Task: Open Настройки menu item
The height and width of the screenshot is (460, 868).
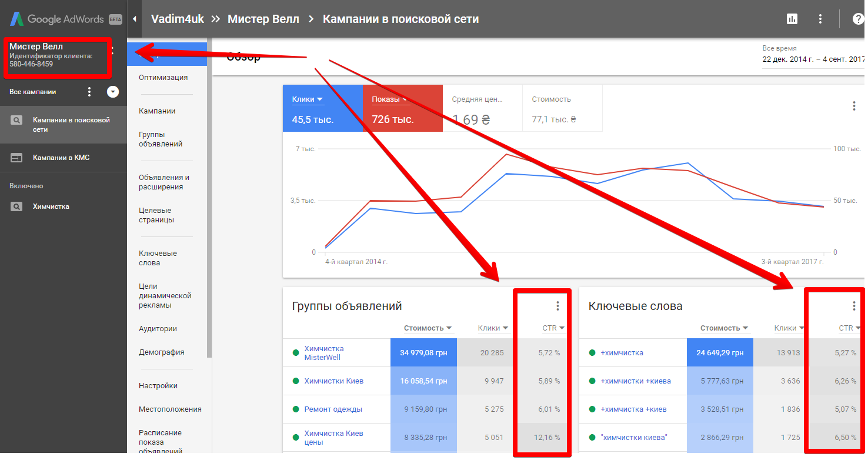Action: [158, 386]
